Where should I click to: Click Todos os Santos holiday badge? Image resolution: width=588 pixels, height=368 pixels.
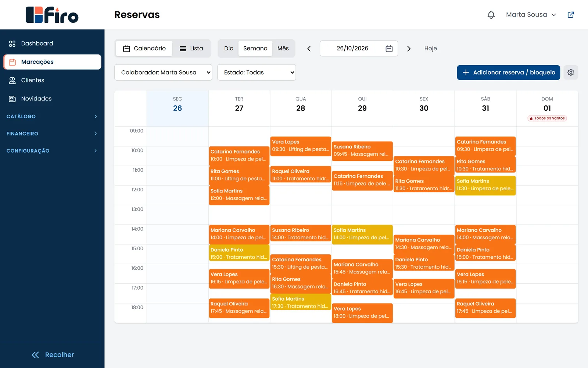[x=547, y=118]
